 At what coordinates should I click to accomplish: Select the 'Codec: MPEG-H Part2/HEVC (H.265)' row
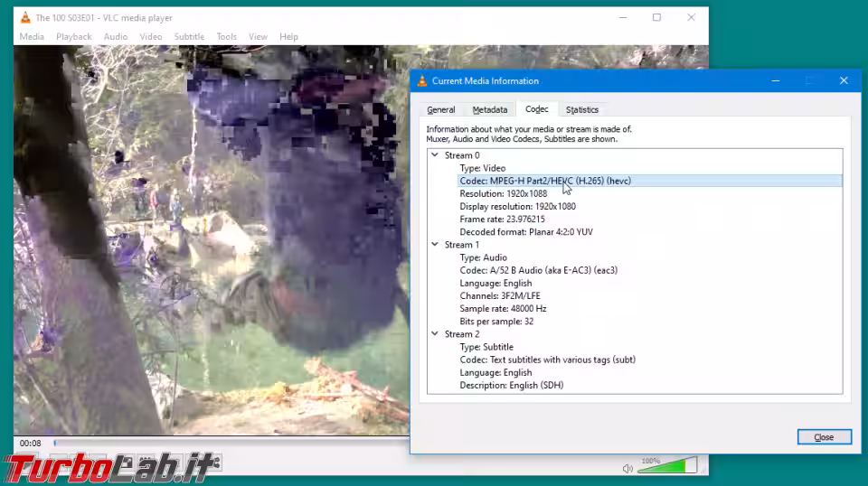tap(650, 181)
